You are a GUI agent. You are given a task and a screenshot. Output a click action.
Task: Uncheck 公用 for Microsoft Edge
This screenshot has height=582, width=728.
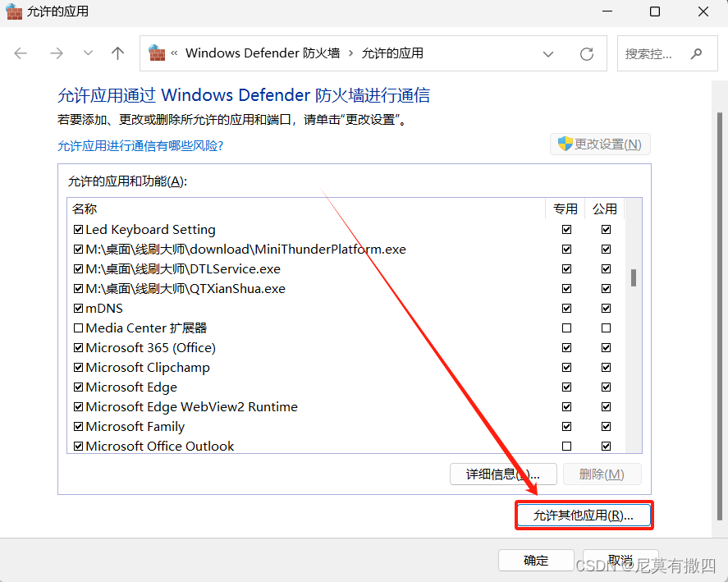[606, 387]
